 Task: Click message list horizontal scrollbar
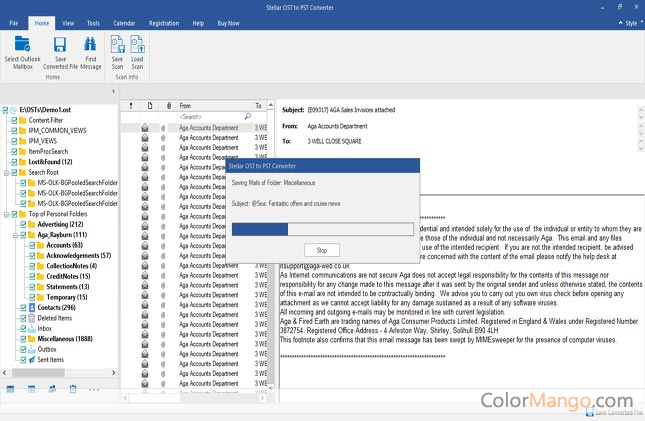(194, 398)
